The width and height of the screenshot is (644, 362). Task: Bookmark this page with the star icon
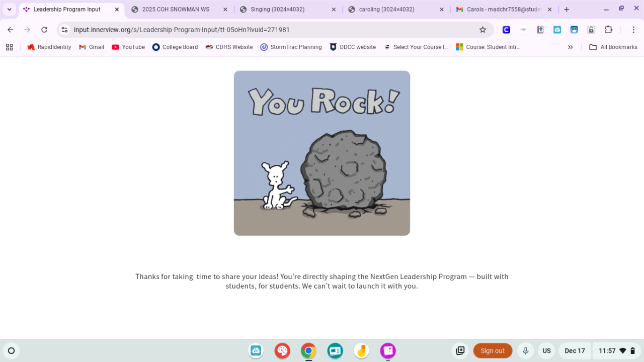483,30
